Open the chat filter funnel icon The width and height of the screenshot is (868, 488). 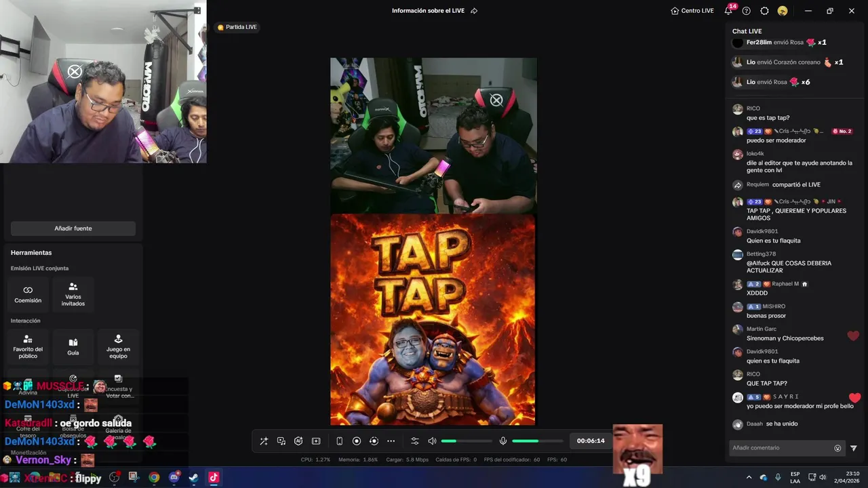click(854, 448)
